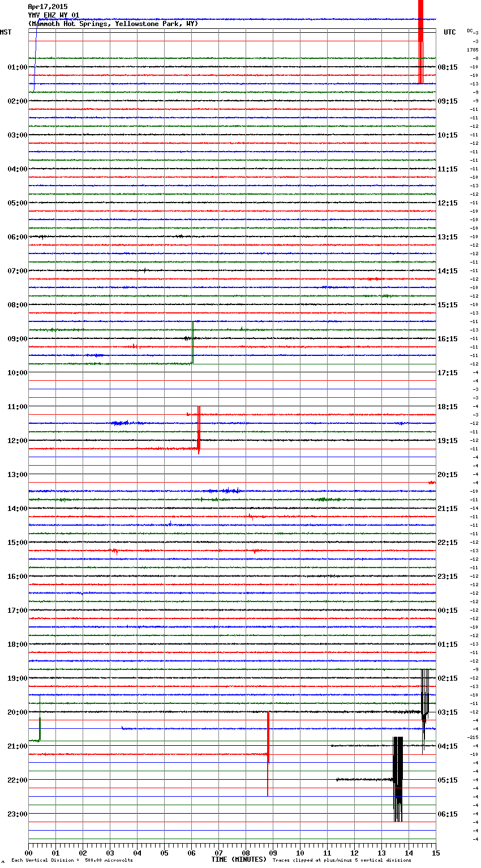This screenshot has width=481, height=868.
Task: Click the 21:00 MST time label
Action: tap(18, 746)
